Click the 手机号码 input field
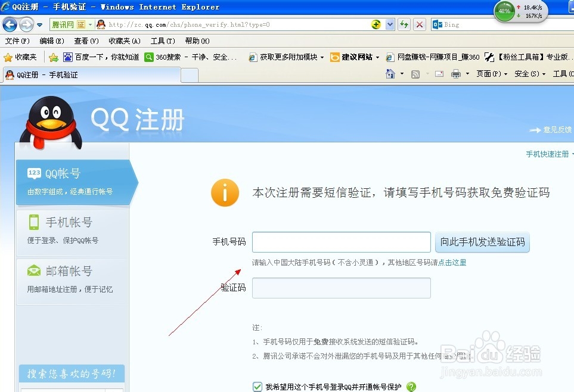The image size is (574, 392). click(x=341, y=242)
